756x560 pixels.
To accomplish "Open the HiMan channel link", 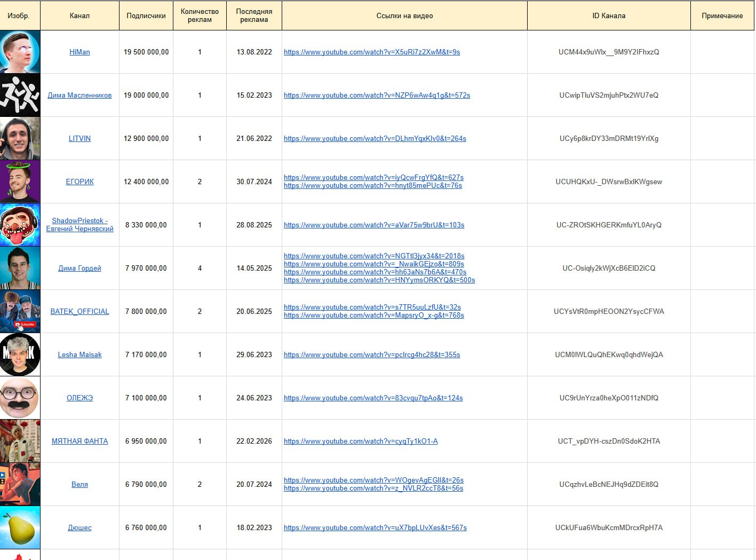I will tap(79, 52).
